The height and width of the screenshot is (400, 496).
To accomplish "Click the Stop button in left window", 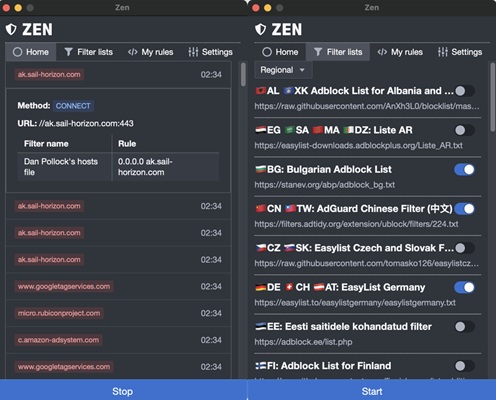I will point(123,391).
